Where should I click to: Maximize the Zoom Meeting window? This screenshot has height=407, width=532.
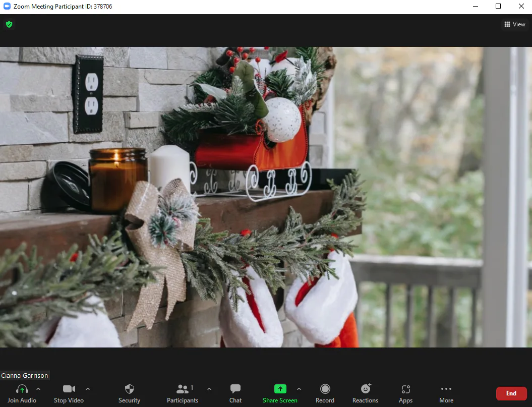(498, 6)
